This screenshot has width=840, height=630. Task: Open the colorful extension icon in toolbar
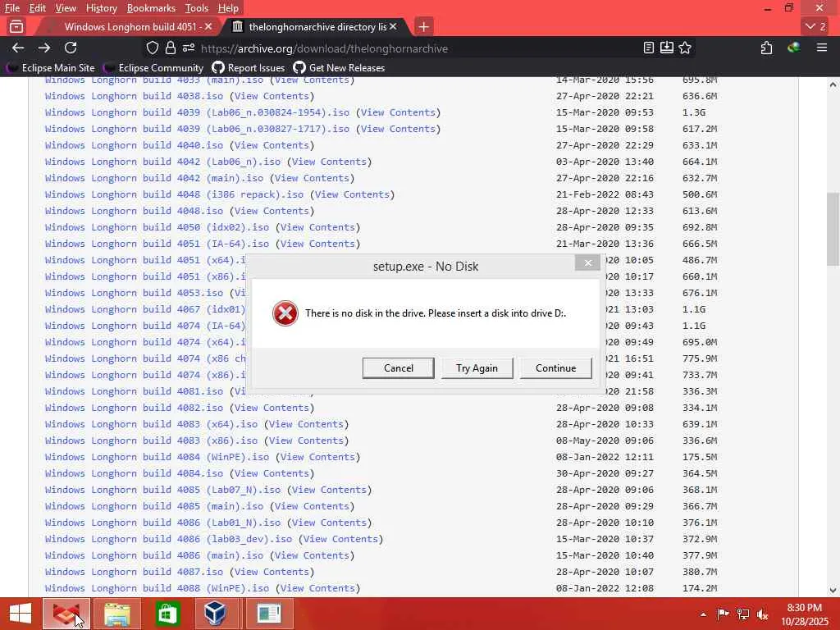pos(794,48)
